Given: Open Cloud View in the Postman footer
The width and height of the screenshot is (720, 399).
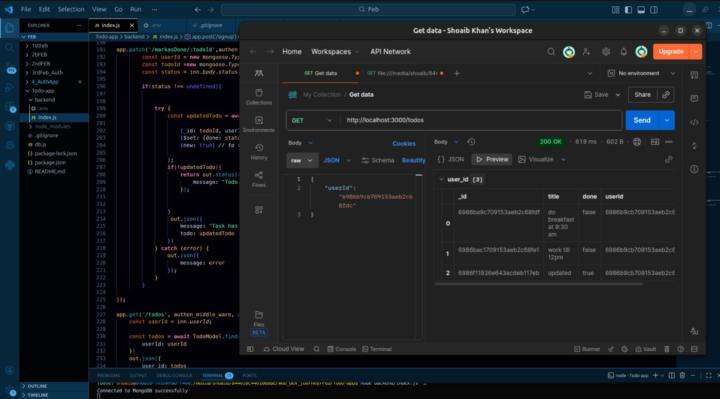Looking at the screenshot, I should click(x=284, y=349).
